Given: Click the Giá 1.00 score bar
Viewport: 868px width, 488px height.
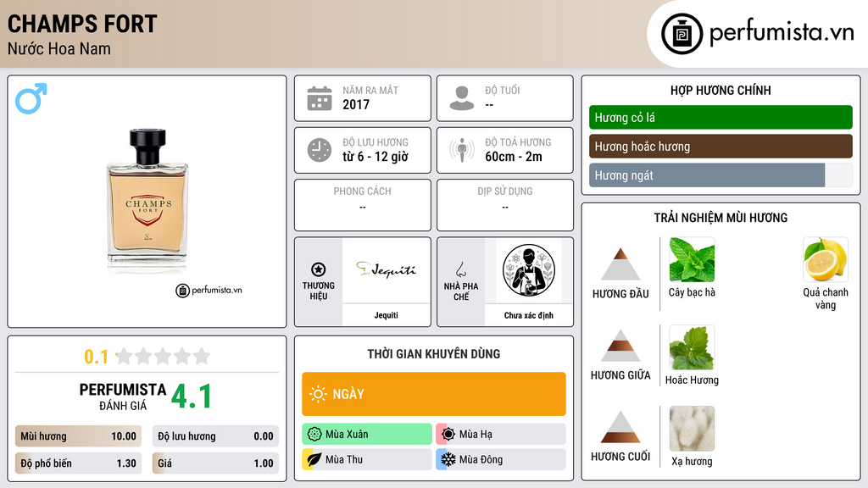Looking at the screenshot, I should pos(215,463).
